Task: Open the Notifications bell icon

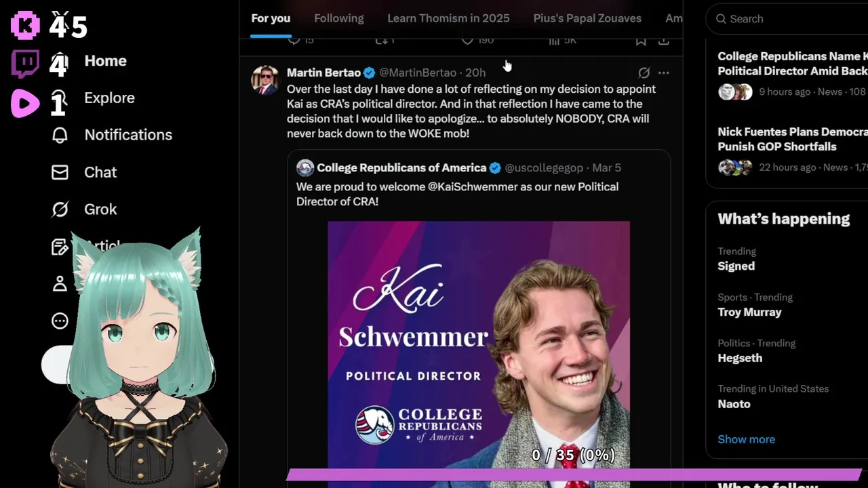Action: [60, 135]
